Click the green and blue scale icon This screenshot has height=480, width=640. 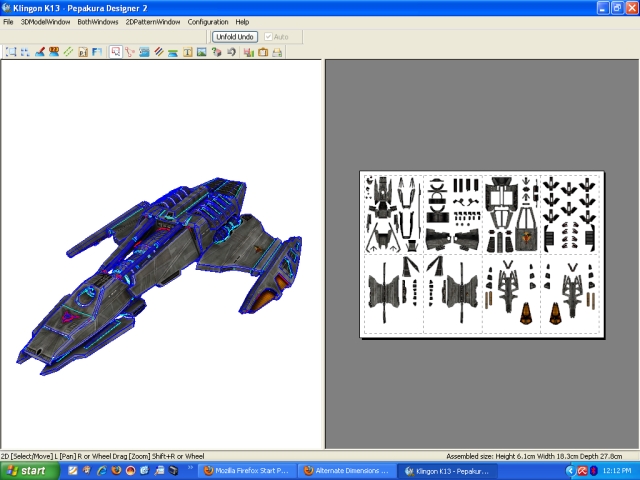(x=173, y=52)
